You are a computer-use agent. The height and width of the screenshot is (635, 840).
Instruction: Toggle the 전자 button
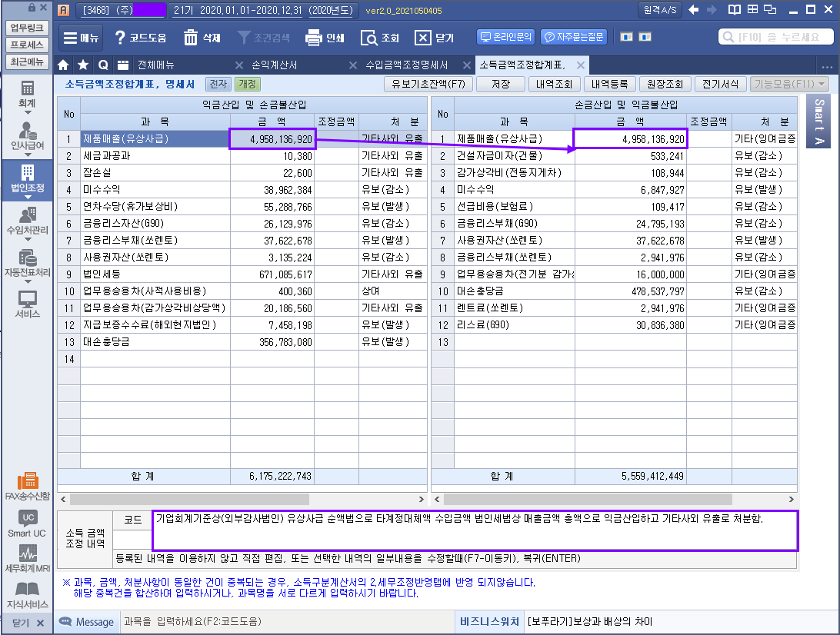click(x=218, y=84)
